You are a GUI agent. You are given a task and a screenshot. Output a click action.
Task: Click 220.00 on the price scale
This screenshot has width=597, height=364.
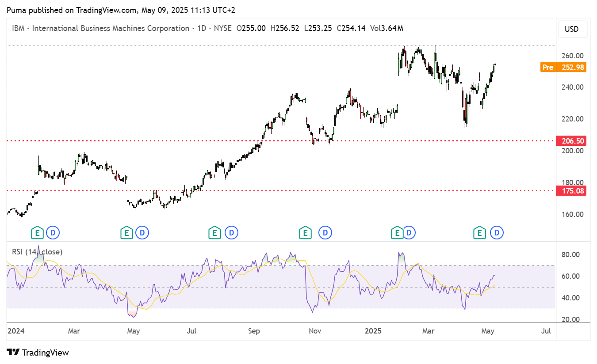click(573, 119)
